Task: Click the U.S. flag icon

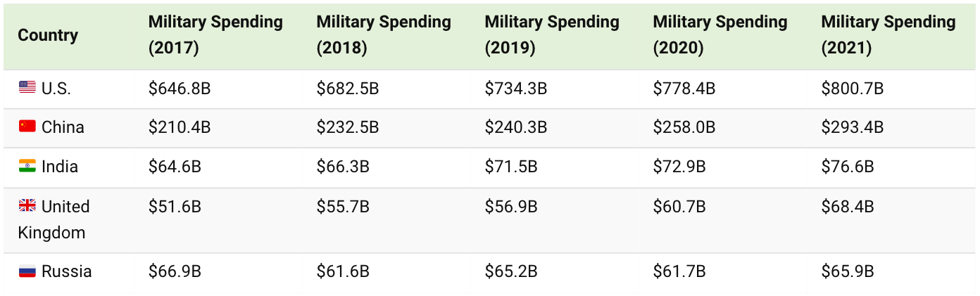Action: pos(27,88)
